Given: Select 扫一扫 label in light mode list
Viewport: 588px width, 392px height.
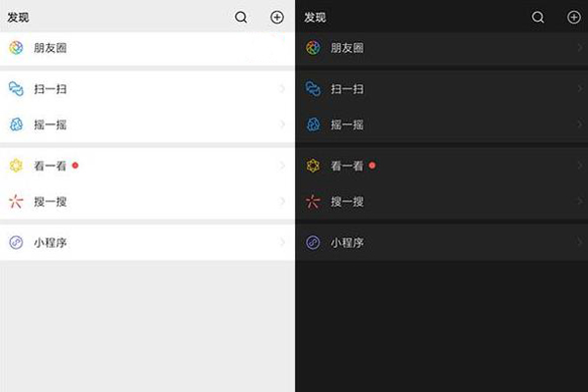Looking at the screenshot, I should coord(50,89).
